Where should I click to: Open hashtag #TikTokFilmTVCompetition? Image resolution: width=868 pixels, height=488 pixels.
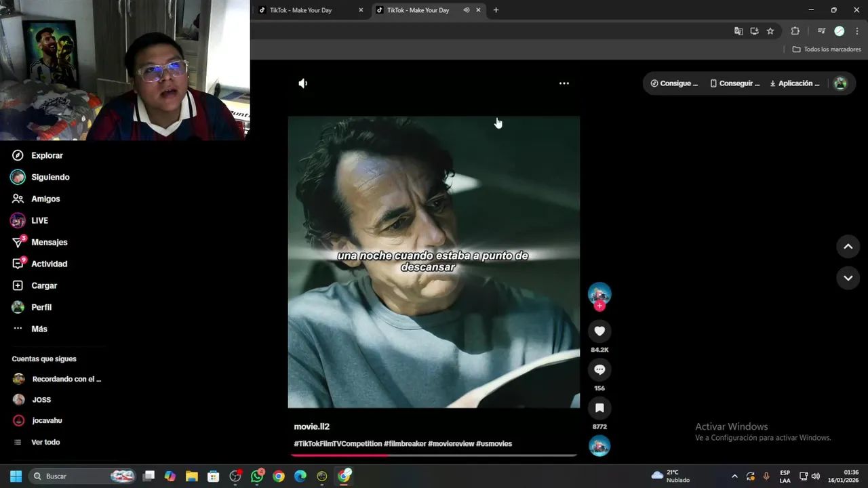(338, 444)
